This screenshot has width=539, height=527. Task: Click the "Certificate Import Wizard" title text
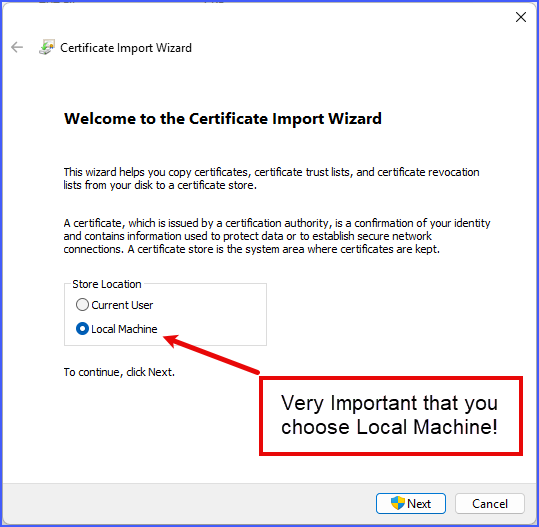point(126,48)
